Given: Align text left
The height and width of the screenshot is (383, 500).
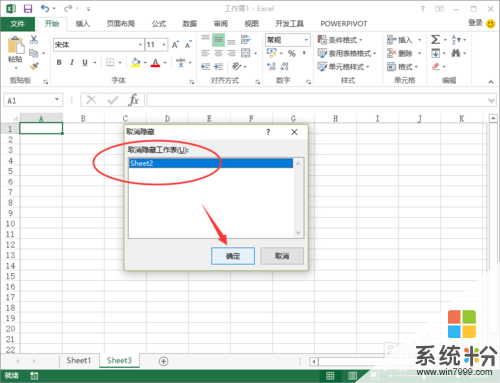Looking at the screenshot, I should pos(205,53).
